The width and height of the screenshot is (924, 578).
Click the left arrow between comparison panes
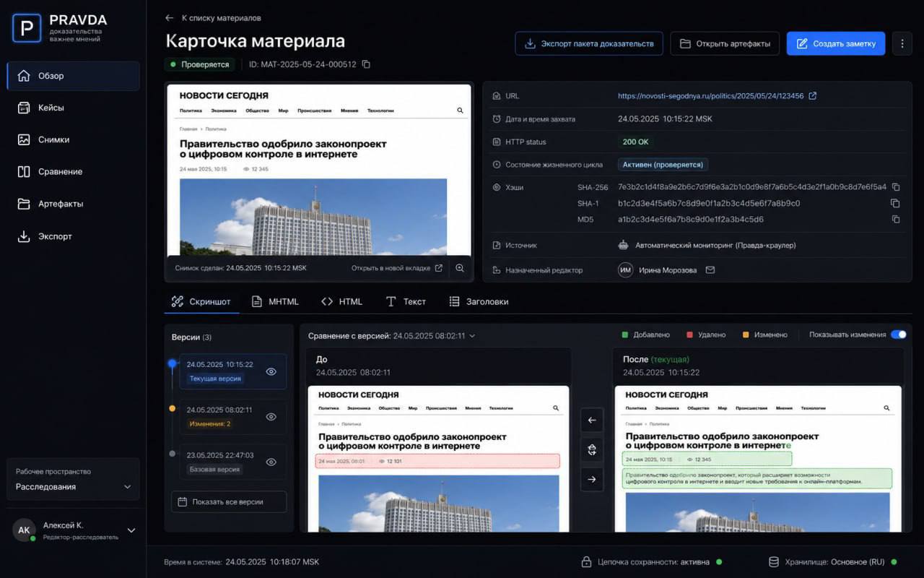pos(592,420)
